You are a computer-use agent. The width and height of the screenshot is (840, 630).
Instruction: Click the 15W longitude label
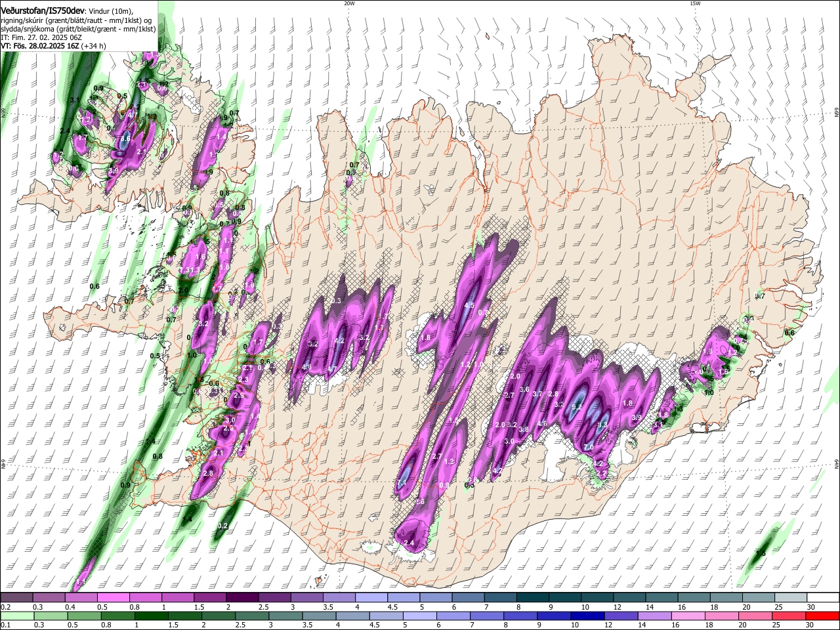point(694,3)
